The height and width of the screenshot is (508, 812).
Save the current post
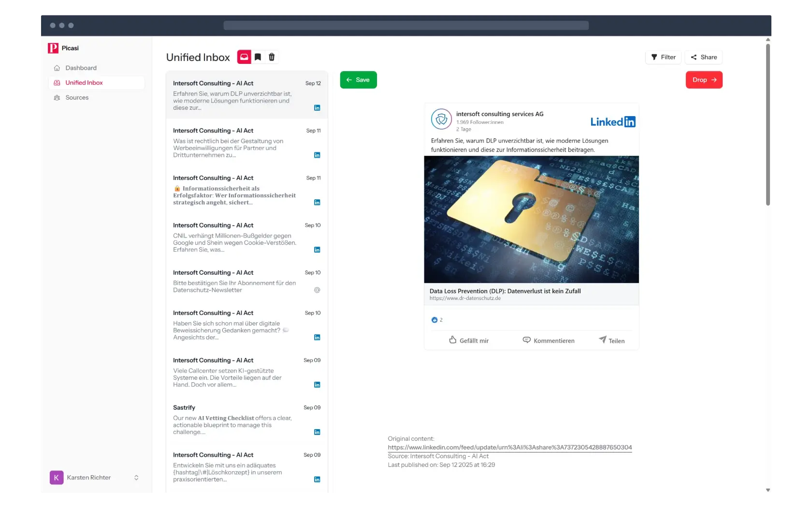coord(358,80)
